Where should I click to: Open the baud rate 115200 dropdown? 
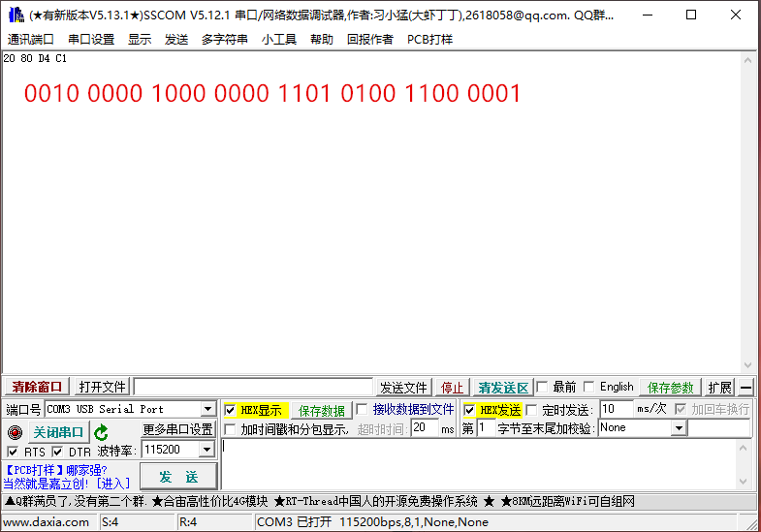point(206,451)
